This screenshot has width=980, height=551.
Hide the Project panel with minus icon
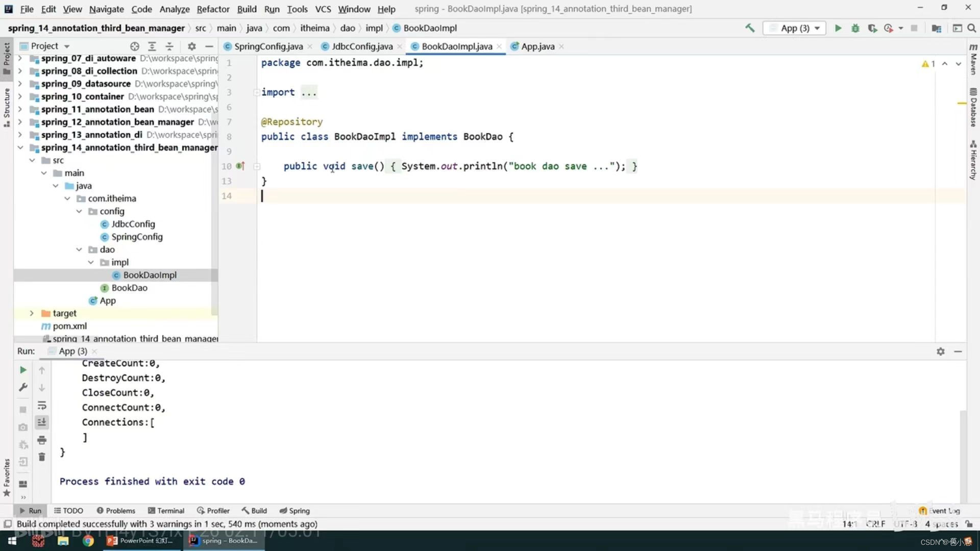[x=209, y=46]
